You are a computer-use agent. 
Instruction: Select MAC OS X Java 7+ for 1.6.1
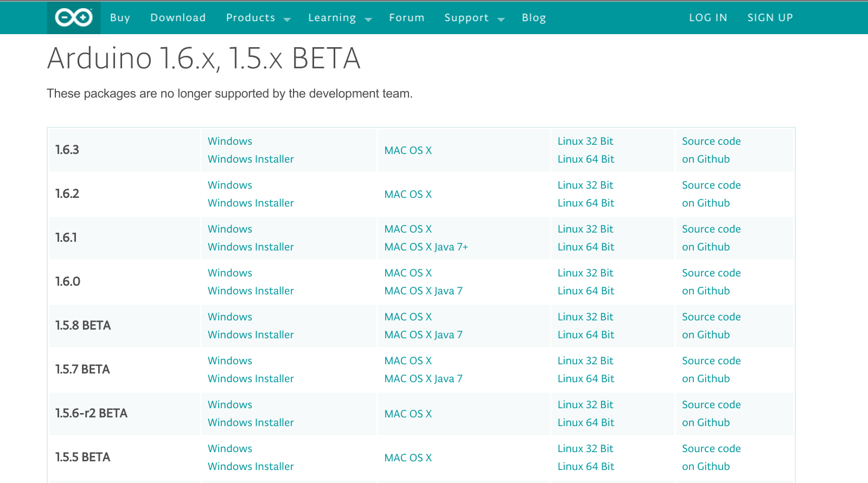pos(426,247)
